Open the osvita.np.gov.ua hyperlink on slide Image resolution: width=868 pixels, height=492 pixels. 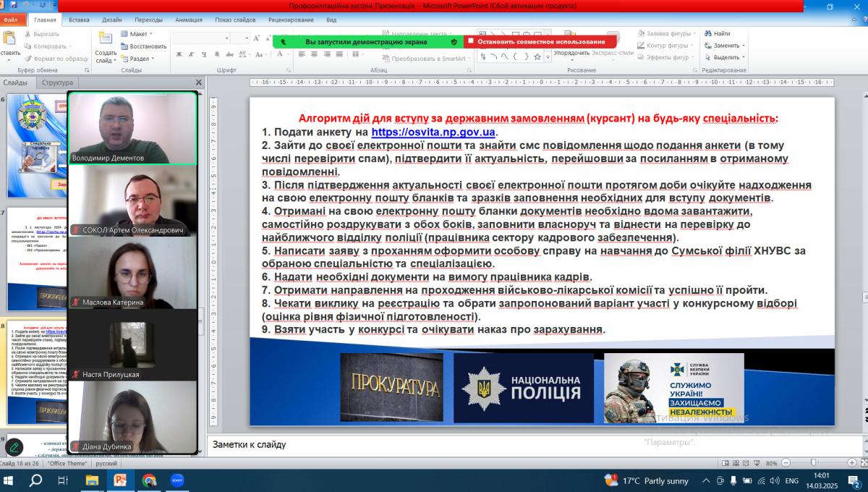[433, 132]
